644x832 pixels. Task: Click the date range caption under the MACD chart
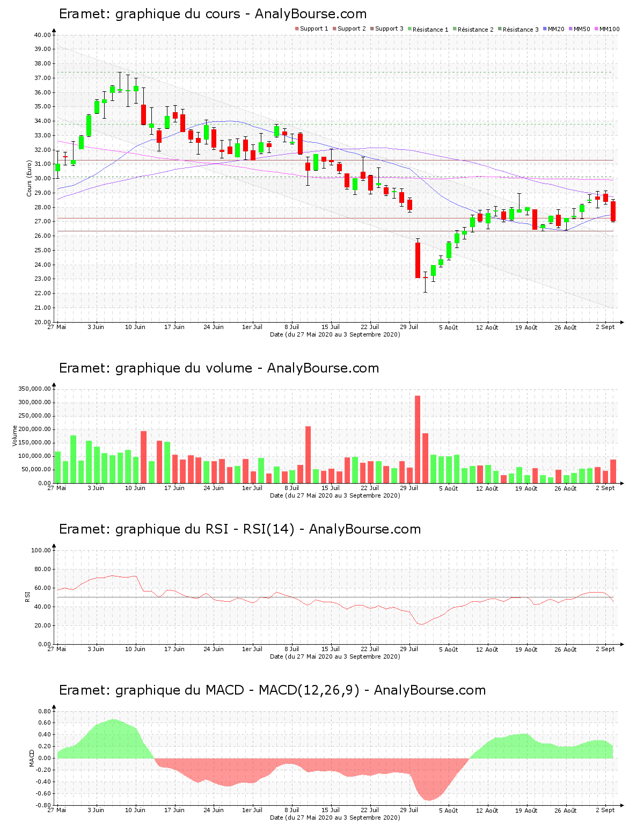(x=335, y=818)
